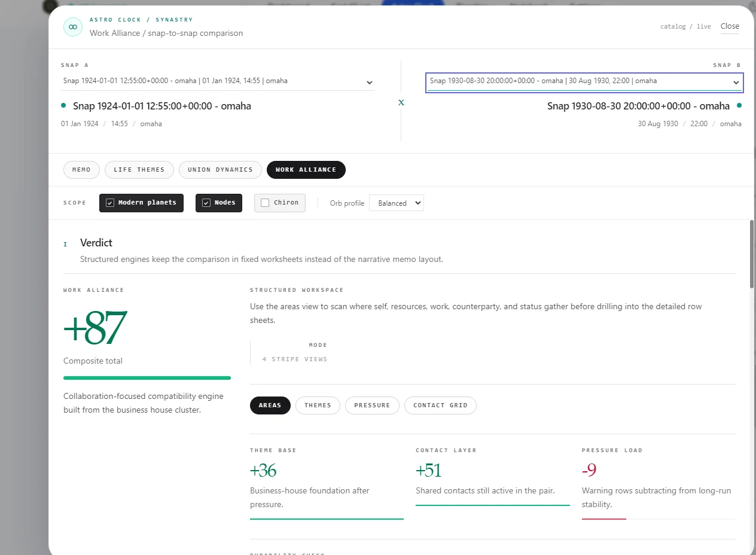Click the swap X icon between snaps
Screen dimensions: 756x555
[x=401, y=102]
